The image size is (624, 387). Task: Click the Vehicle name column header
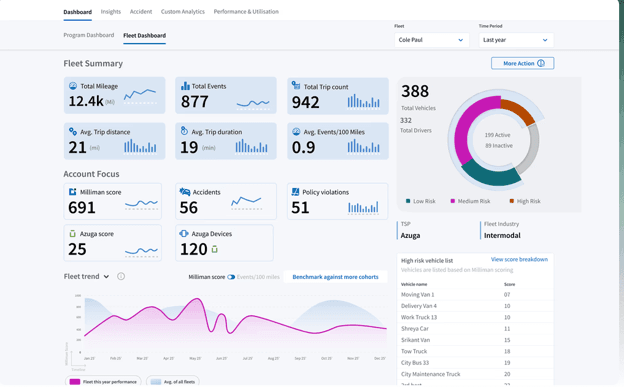[x=414, y=284]
